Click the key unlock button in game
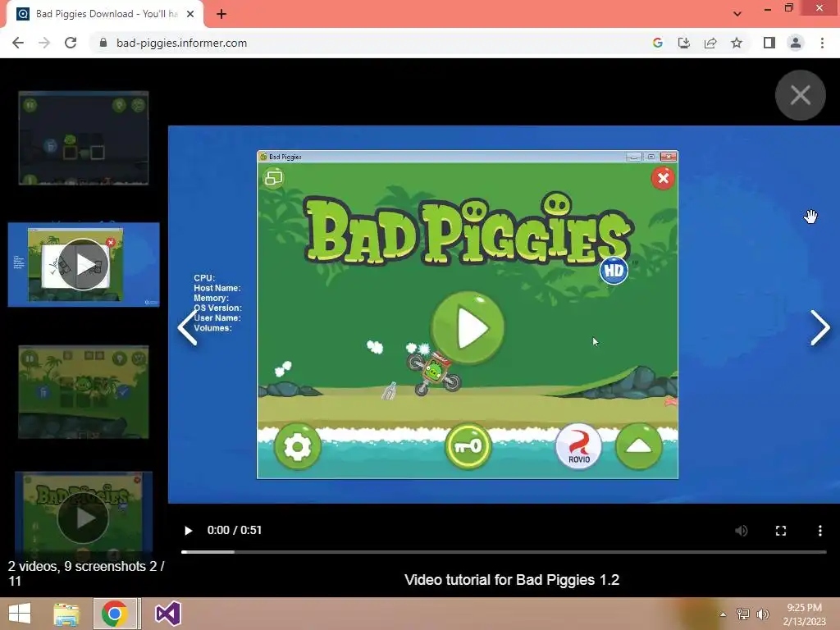 pyautogui.click(x=468, y=446)
